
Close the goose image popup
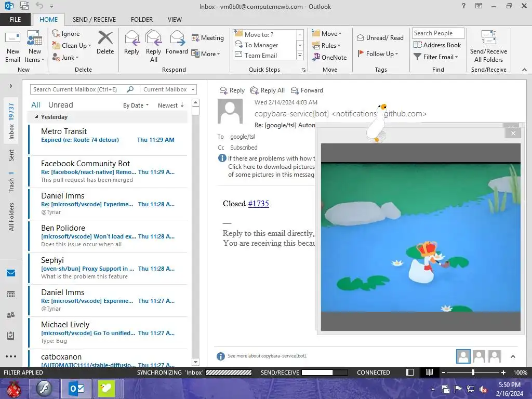[x=513, y=134]
